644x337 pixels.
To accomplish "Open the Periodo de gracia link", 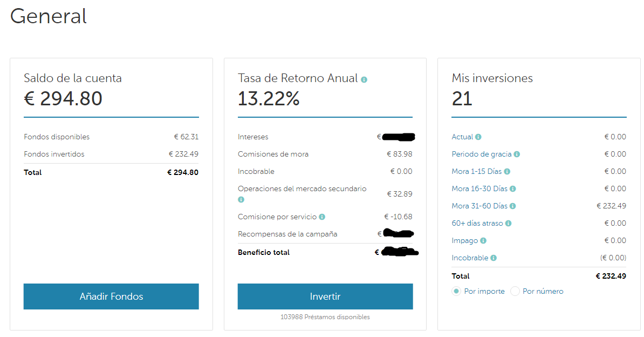I will [x=481, y=154].
